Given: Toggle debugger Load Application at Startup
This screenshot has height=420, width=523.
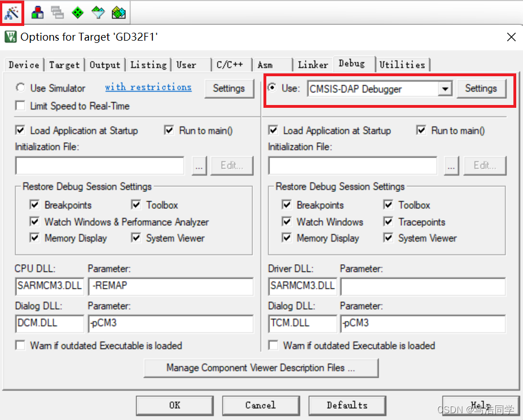Looking at the screenshot, I should tap(273, 130).
